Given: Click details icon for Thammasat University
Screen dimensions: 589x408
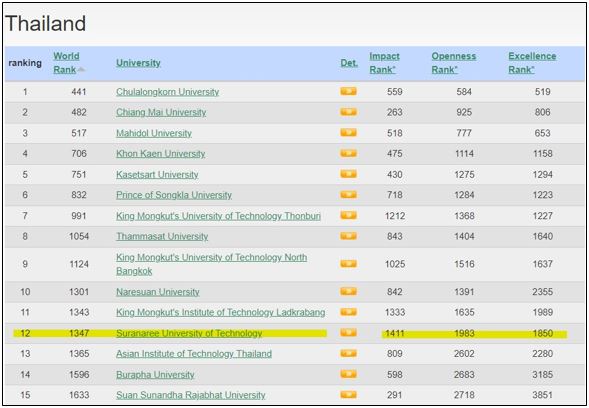Looking at the screenshot, I should 348,236.
